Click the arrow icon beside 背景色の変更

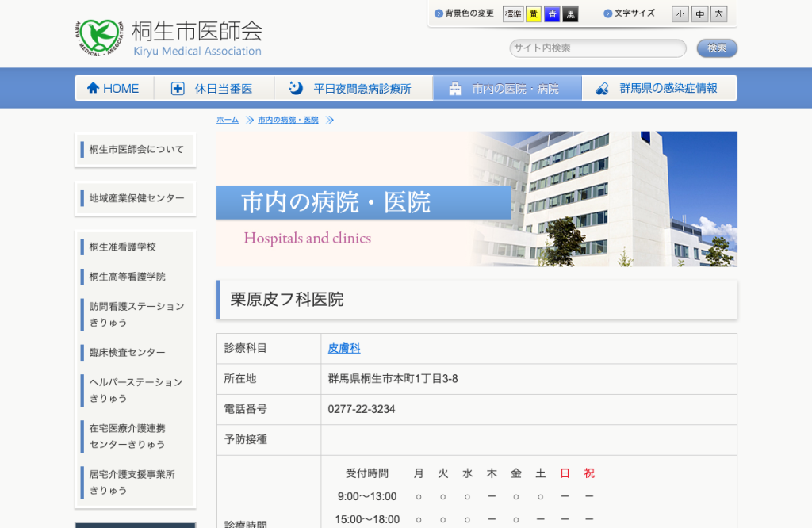click(x=439, y=13)
